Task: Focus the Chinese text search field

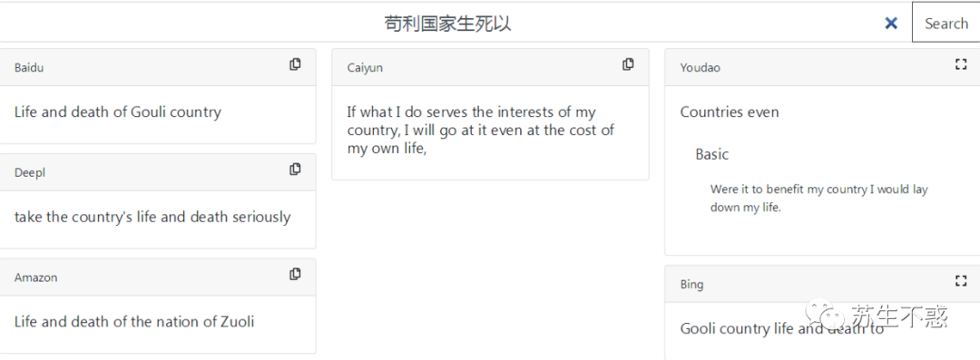Action: click(447, 24)
